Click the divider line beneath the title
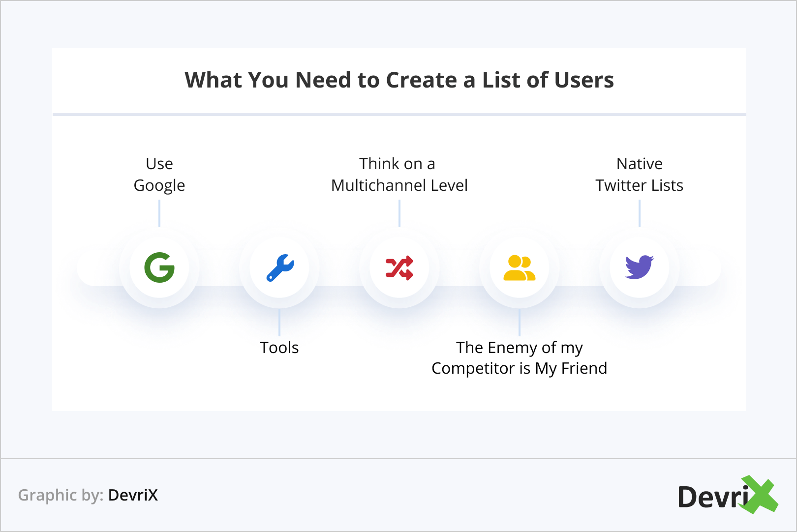 pos(399,115)
